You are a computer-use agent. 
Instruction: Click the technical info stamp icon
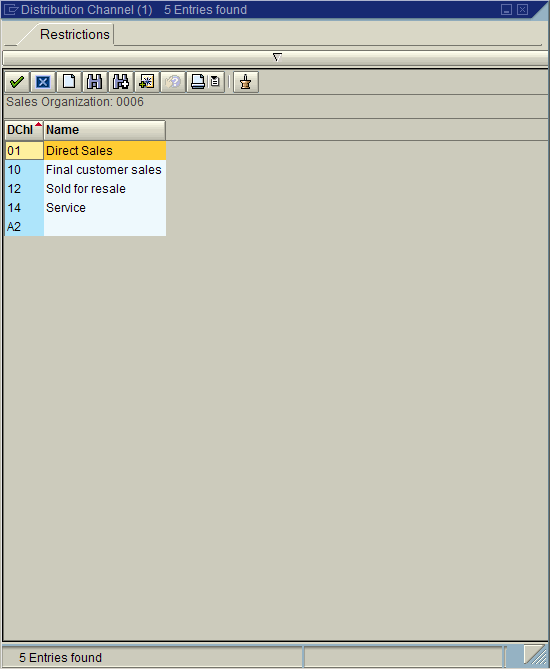click(246, 82)
